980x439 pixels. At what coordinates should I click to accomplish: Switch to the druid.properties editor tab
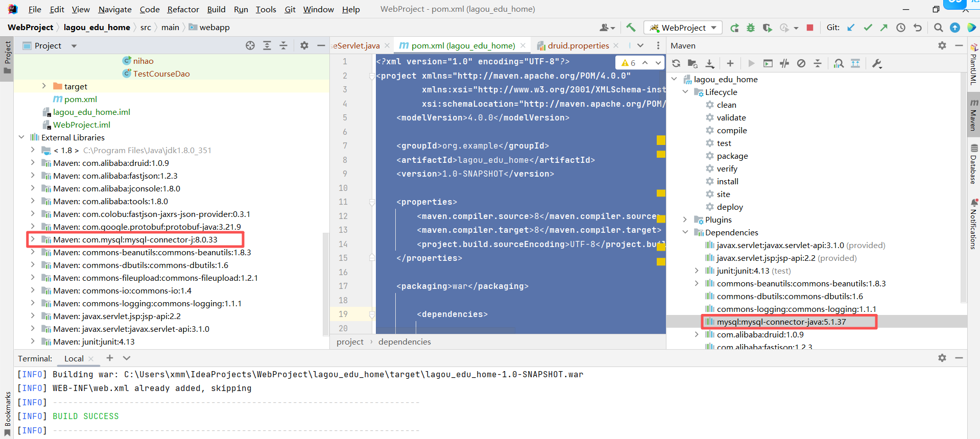coord(578,45)
